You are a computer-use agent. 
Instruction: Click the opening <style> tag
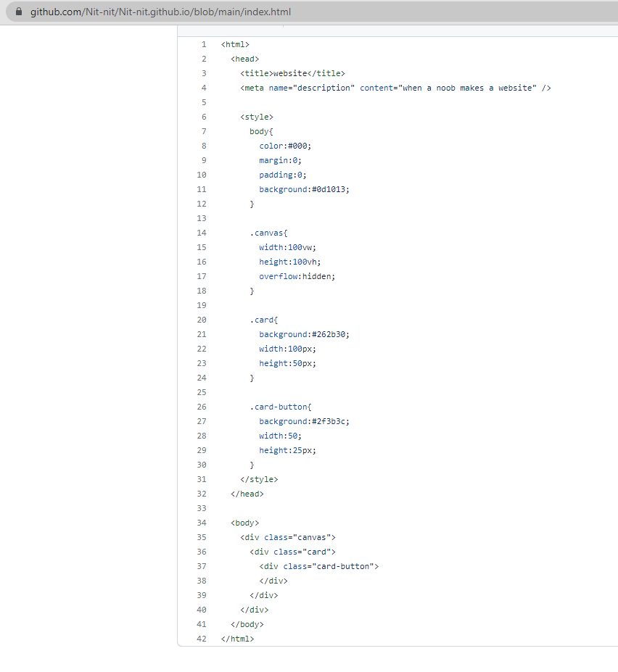click(257, 117)
